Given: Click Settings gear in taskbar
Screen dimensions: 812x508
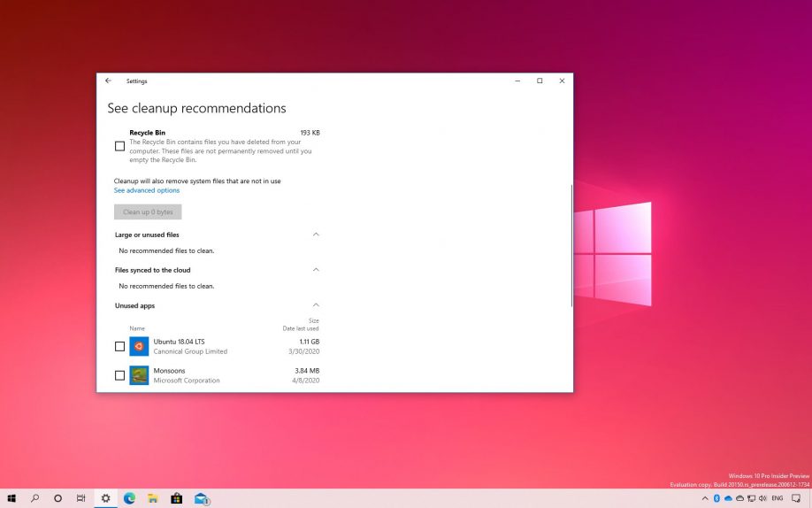Looking at the screenshot, I should click(105, 498).
